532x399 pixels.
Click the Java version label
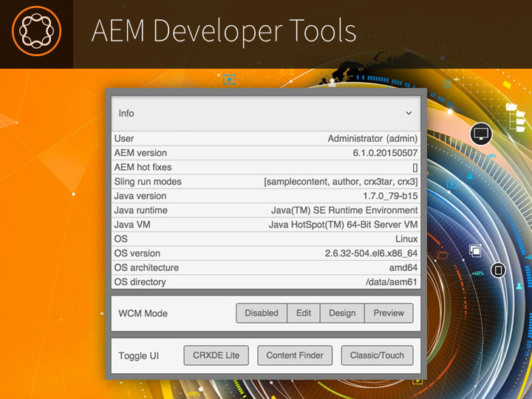point(140,196)
